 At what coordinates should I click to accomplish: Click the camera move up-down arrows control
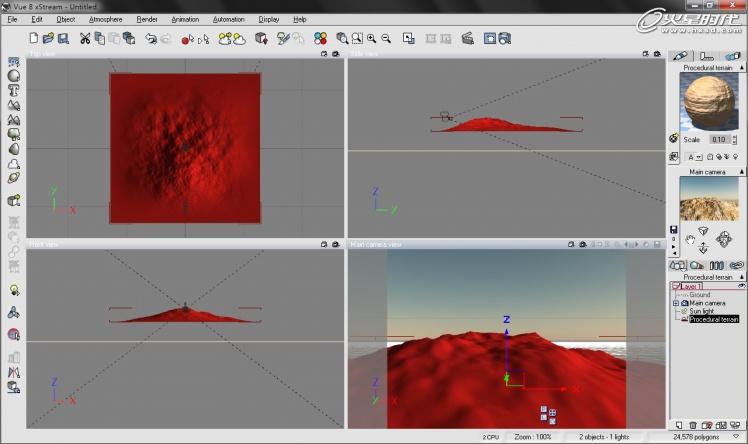click(x=703, y=248)
